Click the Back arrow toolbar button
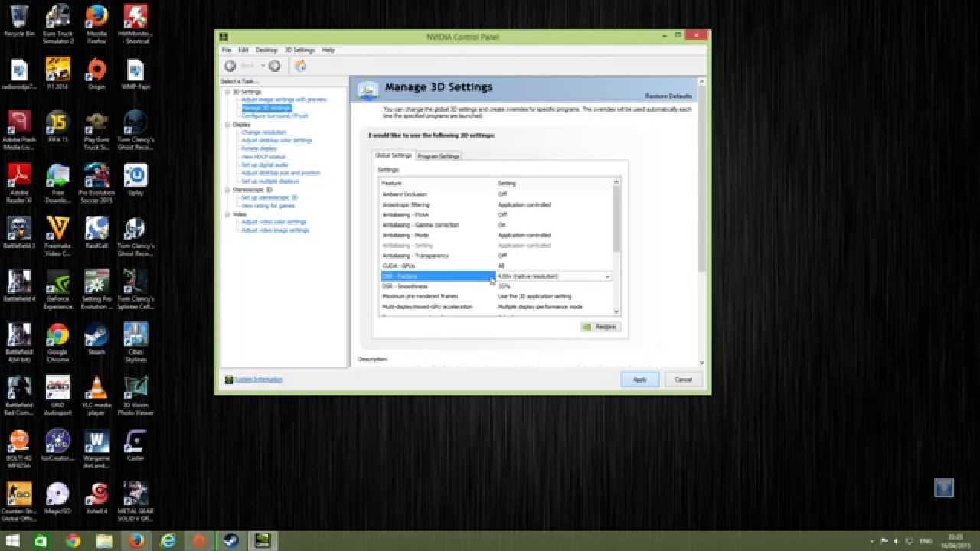 [230, 66]
